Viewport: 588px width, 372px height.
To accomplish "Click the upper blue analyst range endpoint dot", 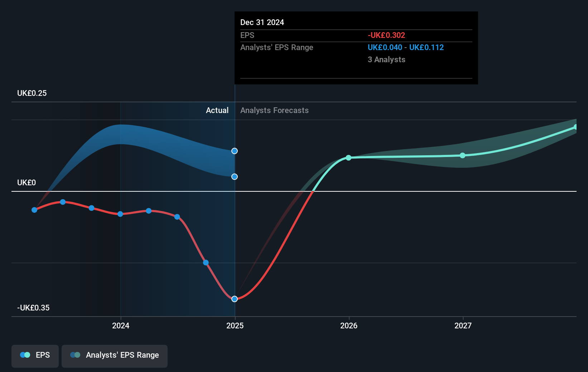I will click(x=235, y=151).
